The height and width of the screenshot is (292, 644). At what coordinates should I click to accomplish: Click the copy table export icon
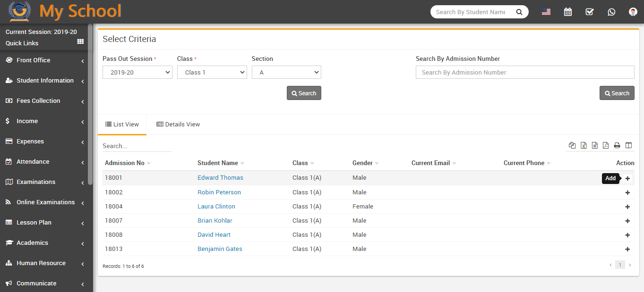click(x=572, y=145)
